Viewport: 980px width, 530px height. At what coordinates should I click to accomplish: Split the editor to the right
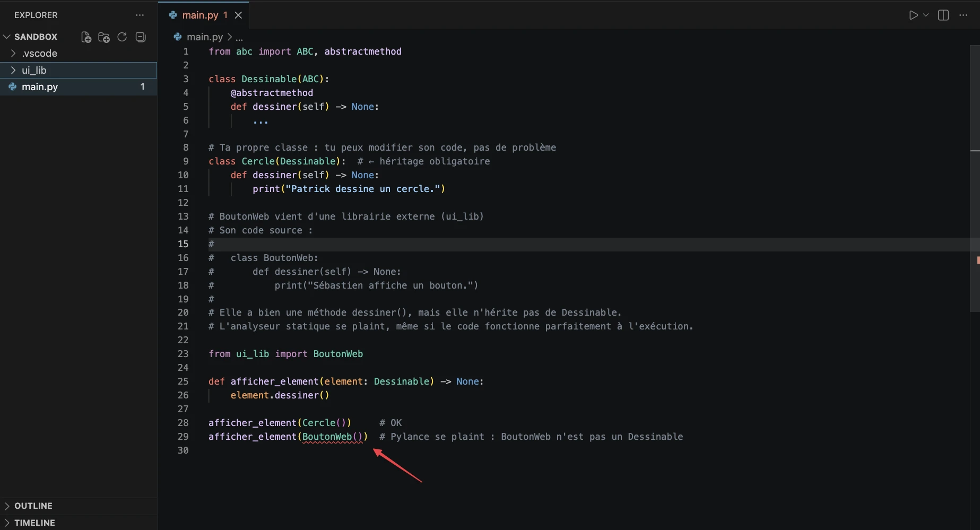coord(943,15)
